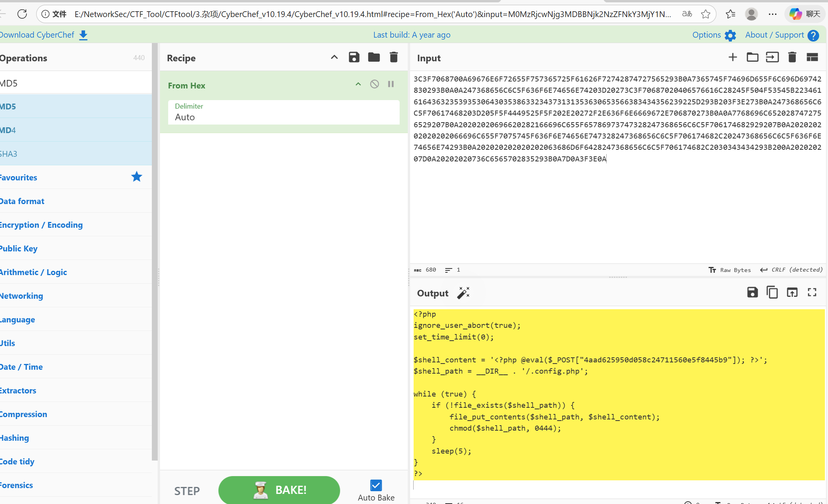
Task: Clear the recipe with trash icon
Action: tap(393, 57)
